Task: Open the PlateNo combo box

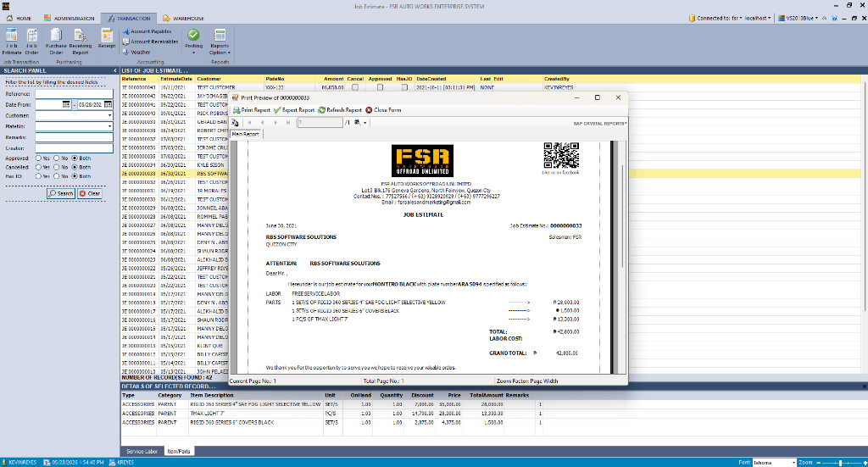Action: [x=109, y=126]
